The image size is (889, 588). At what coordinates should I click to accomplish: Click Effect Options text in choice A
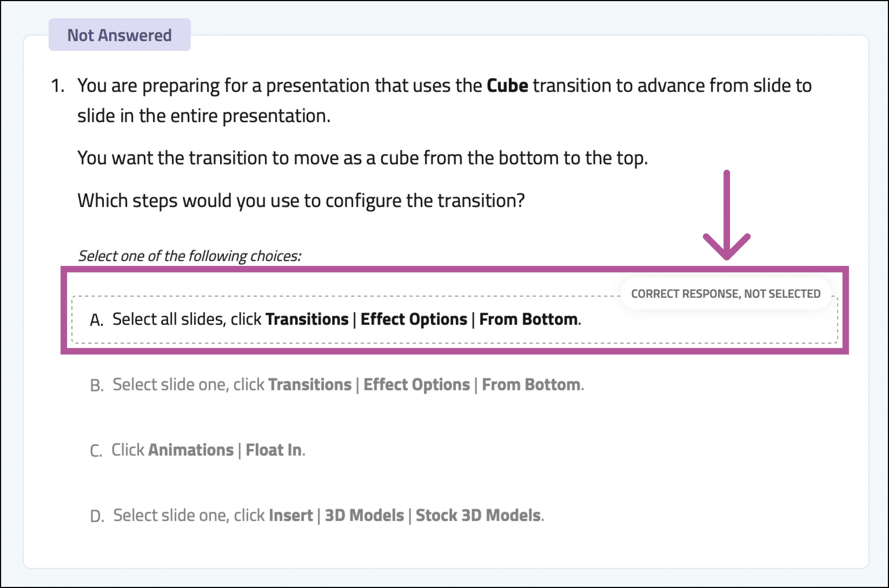[x=414, y=319]
